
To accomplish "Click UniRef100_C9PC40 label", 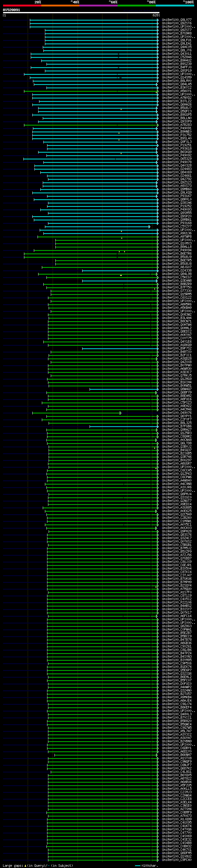I will (177, 860).
